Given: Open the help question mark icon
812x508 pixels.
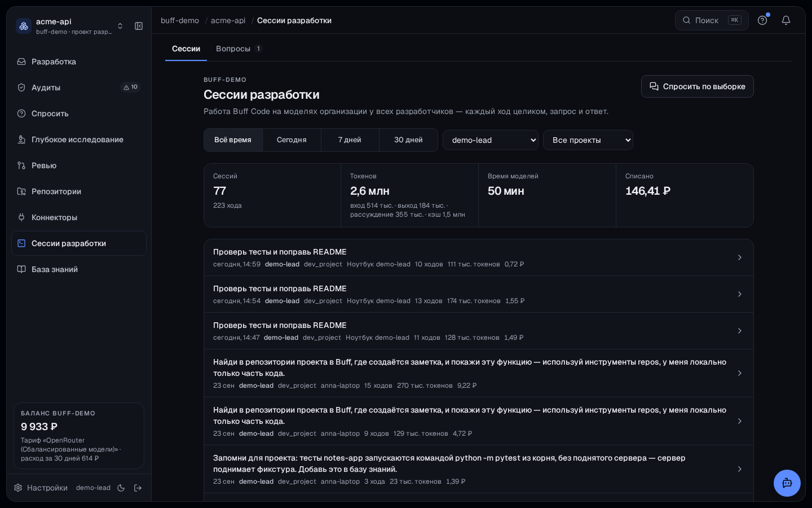Looking at the screenshot, I should point(762,20).
